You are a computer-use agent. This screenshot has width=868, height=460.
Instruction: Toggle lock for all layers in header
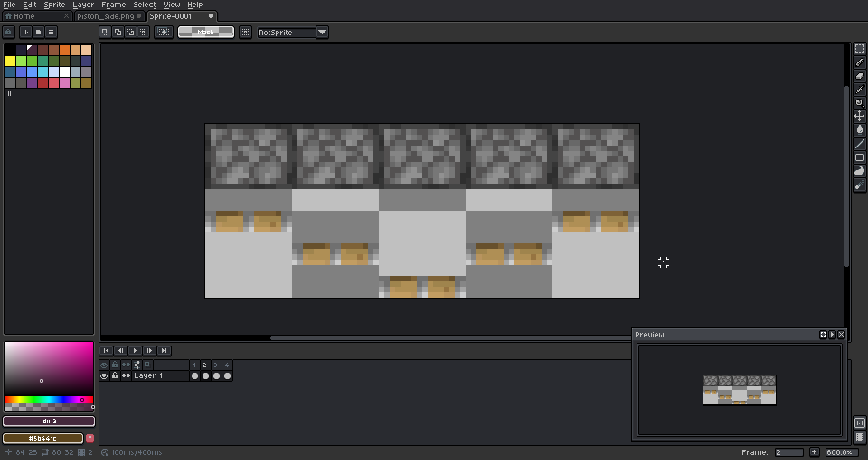(x=115, y=365)
